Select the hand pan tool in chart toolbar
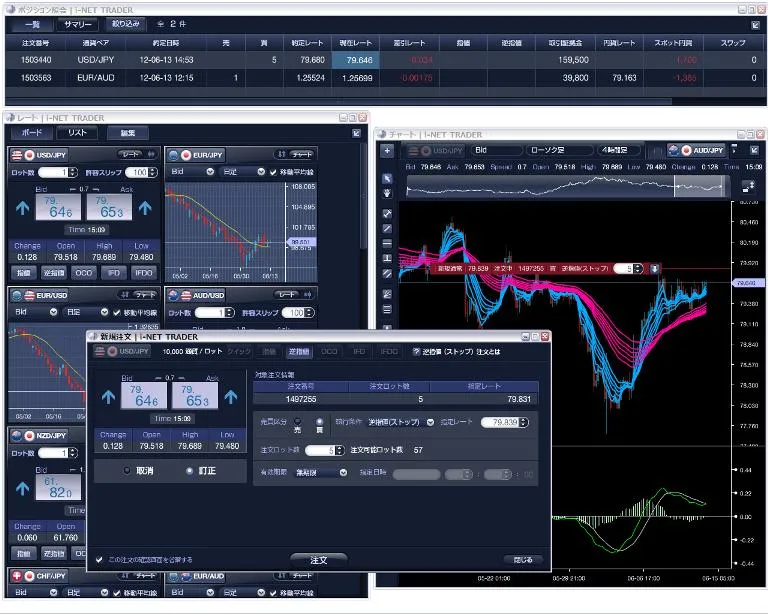This screenshot has width=768, height=614. pyautogui.click(x=387, y=192)
